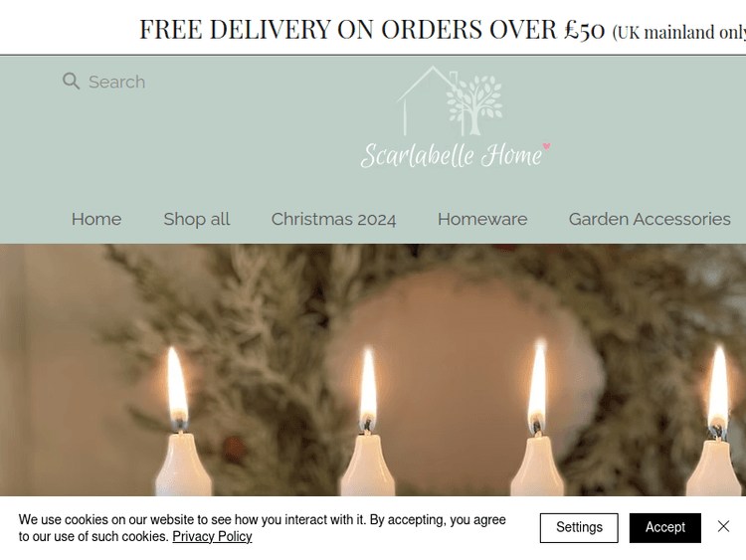Click the UK mainland only note

coord(679,33)
